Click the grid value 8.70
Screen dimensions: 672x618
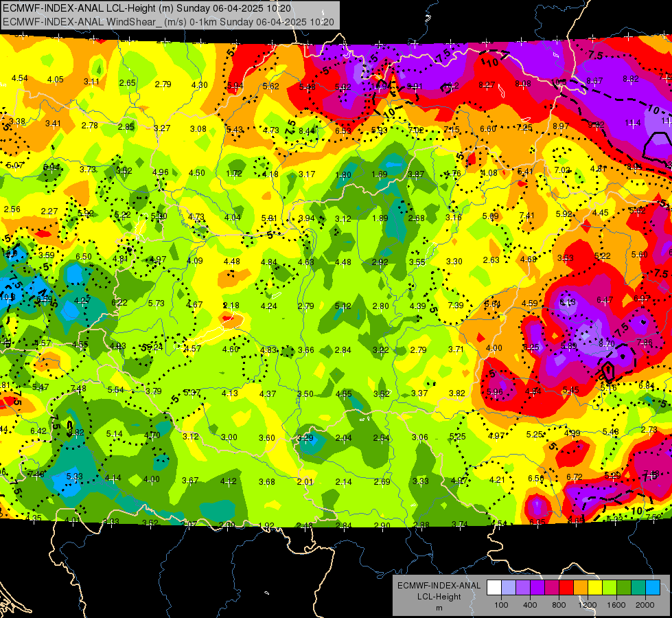point(607,343)
